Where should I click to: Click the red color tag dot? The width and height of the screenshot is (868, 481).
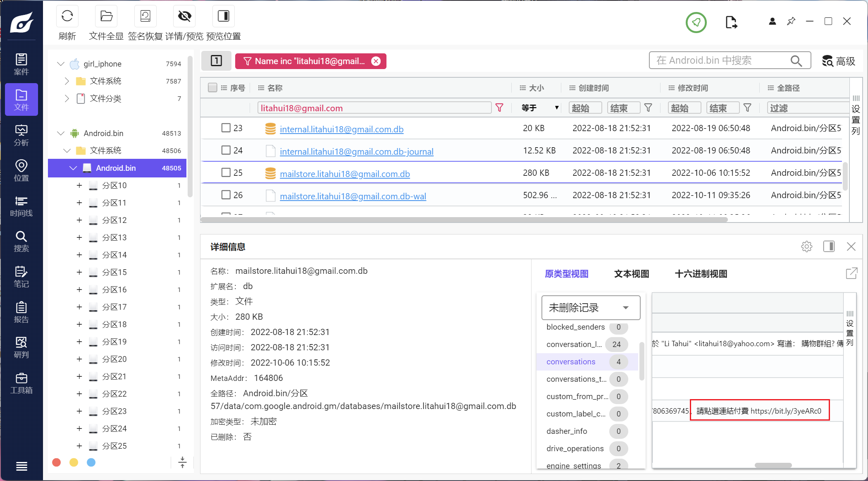(x=57, y=462)
